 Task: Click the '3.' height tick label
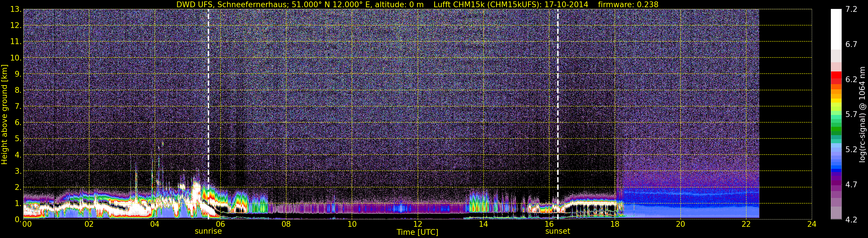(18, 171)
